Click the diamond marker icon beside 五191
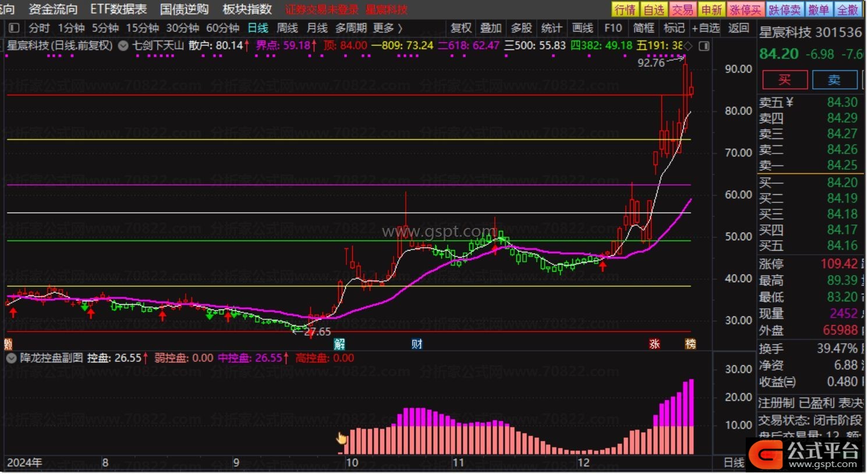This screenshot has height=474, width=868. pyautogui.click(x=689, y=46)
